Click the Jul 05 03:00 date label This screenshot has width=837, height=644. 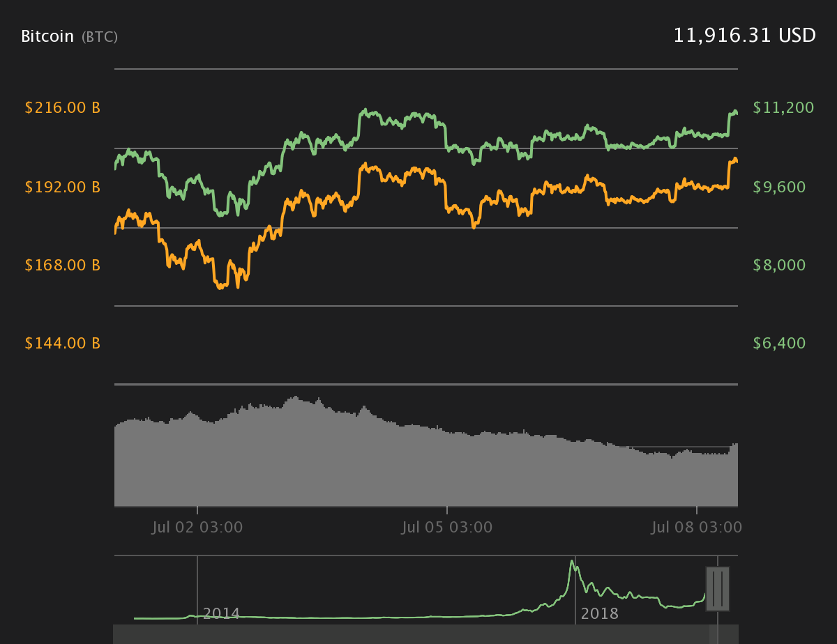click(447, 527)
